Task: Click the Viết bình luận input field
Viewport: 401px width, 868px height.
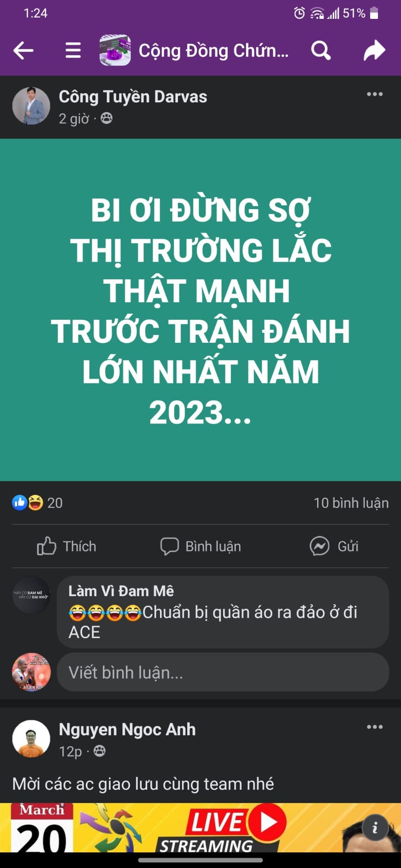Action: pyautogui.click(x=223, y=672)
